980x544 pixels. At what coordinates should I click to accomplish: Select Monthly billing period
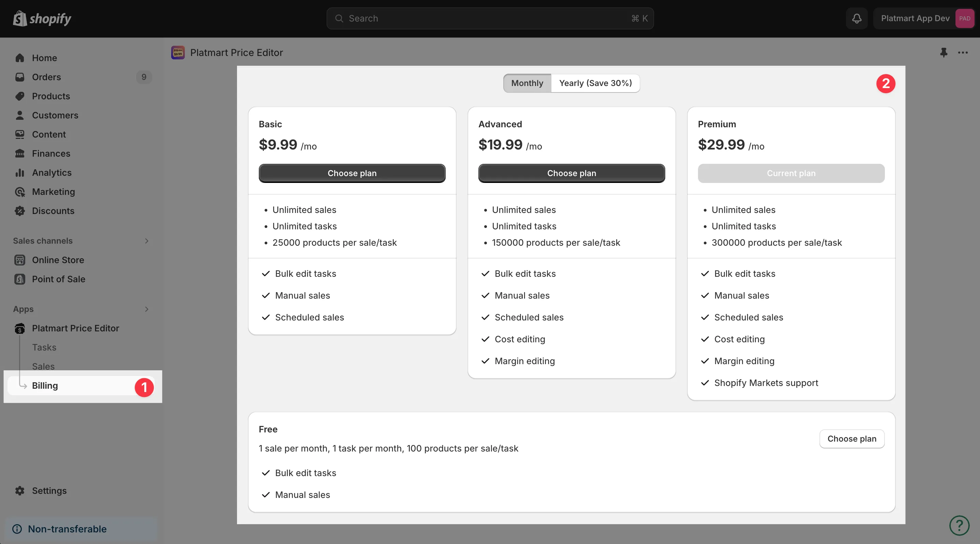pos(527,83)
